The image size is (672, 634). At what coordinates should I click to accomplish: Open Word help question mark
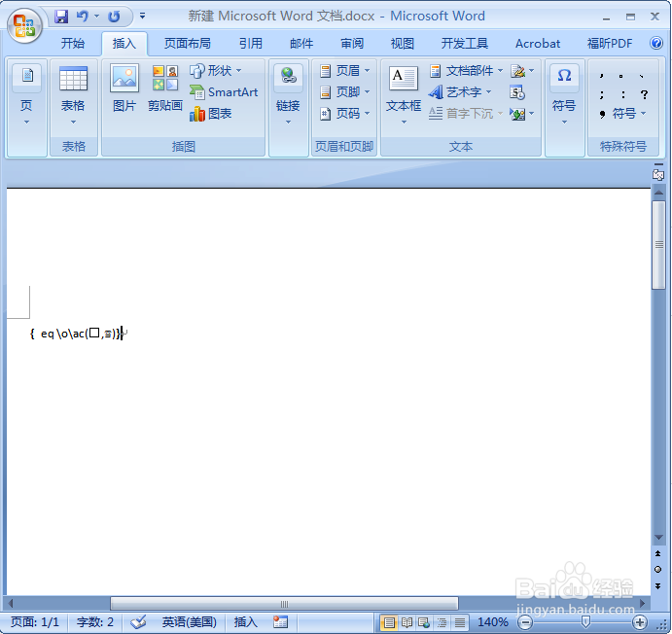pos(656,43)
